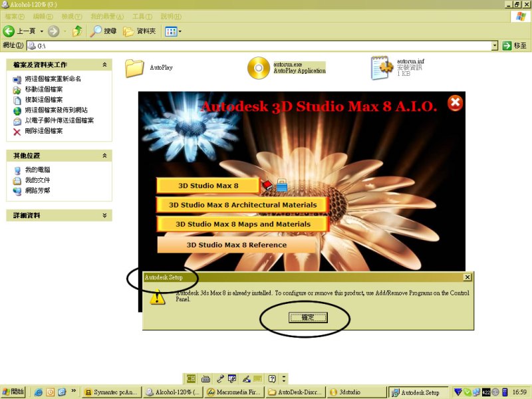The width and height of the screenshot is (532, 399).
Task: Switch to Macromedia Fireworks taskbar button
Action: tap(234, 392)
